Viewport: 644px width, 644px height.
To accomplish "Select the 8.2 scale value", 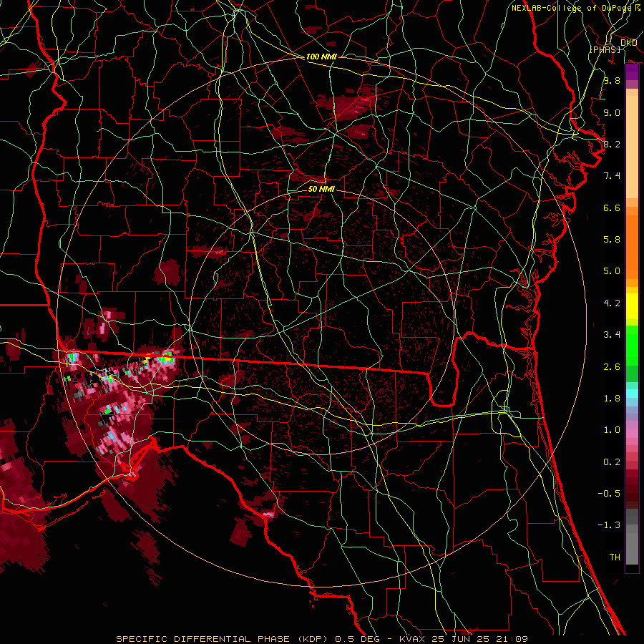I will click(612, 144).
